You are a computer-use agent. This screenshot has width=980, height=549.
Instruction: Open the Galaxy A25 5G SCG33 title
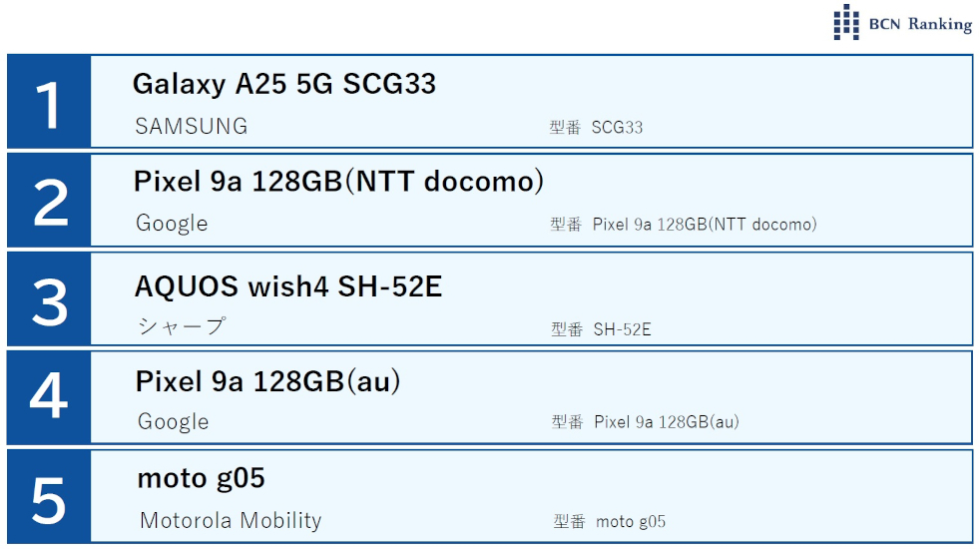284,84
